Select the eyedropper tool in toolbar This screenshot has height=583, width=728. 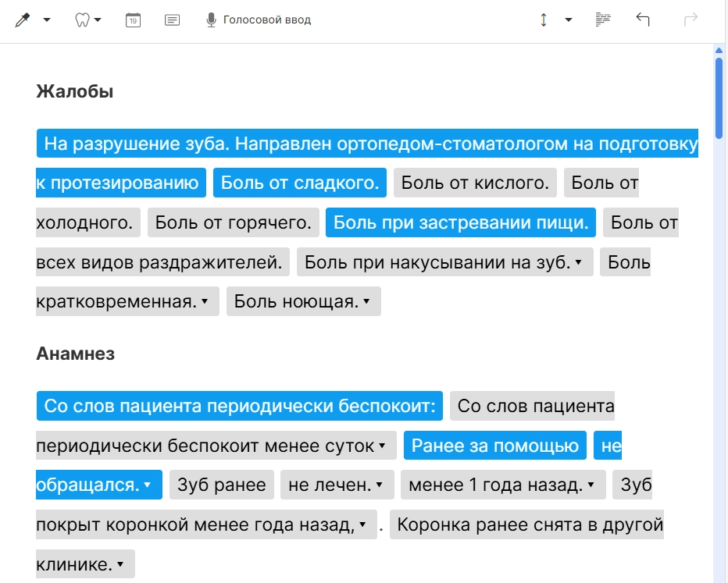click(22, 20)
